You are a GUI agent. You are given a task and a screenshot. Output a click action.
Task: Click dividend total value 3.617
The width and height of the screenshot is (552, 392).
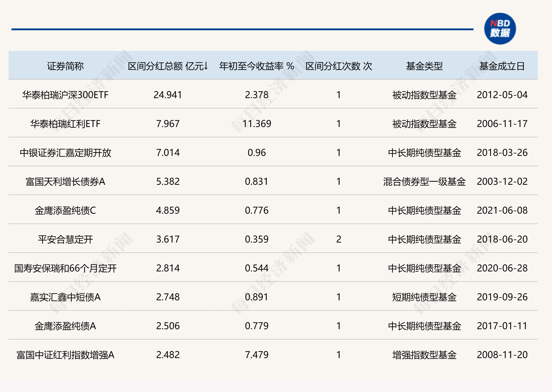(x=168, y=239)
